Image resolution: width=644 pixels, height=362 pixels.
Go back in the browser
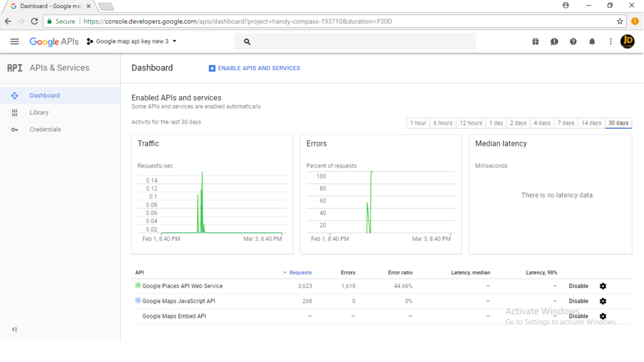point(8,21)
